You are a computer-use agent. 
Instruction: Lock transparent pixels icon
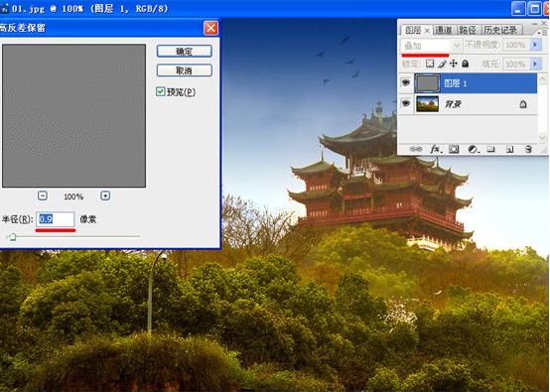click(x=430, y=64)
